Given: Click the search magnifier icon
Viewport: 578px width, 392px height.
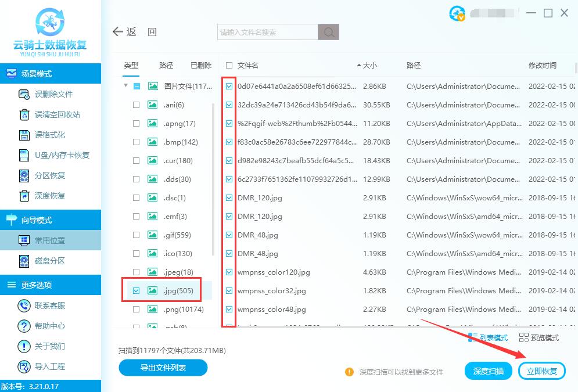Looking at the screenshot, I should 328,32.
